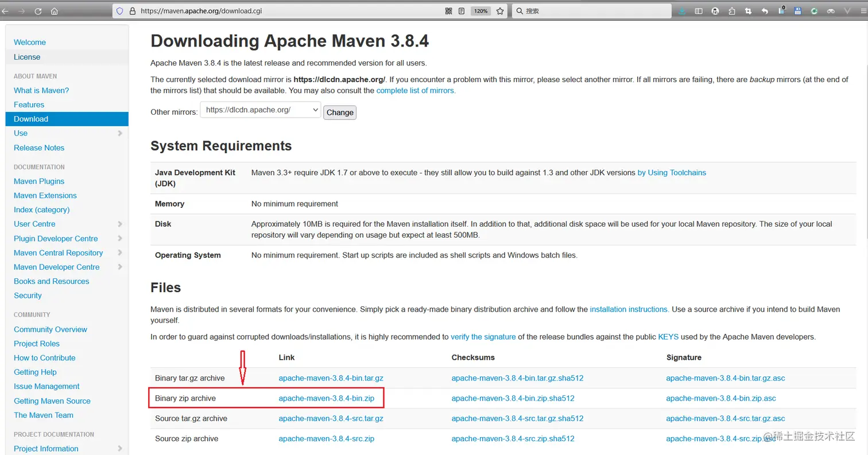Expand the Use submenu arrow
Screen dimensions: 868x455
point(120,133)
